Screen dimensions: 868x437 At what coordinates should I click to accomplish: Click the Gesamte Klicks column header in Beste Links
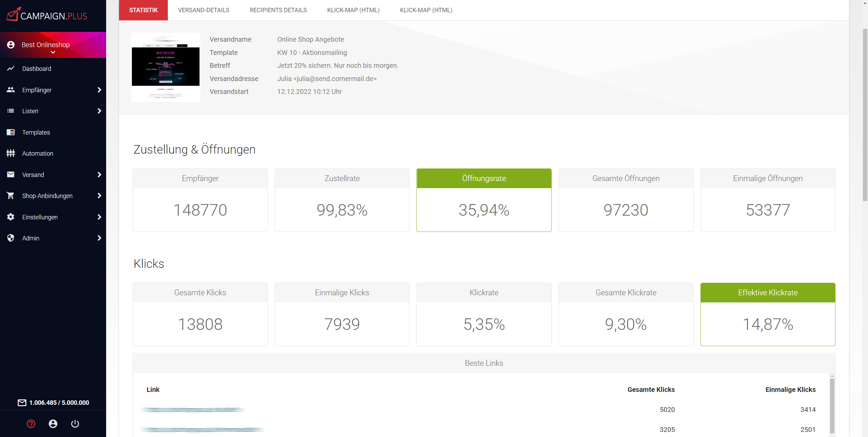click(651, 390)
